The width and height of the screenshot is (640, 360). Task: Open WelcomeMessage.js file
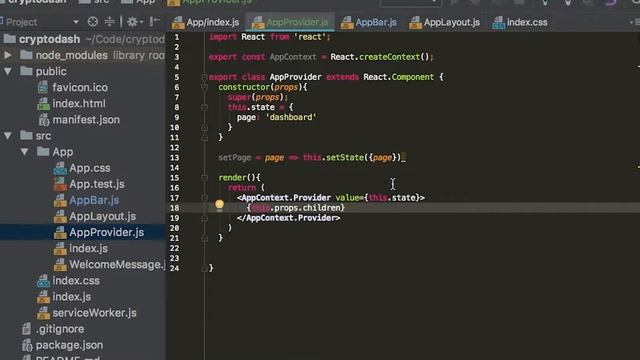tap(117, 264)
